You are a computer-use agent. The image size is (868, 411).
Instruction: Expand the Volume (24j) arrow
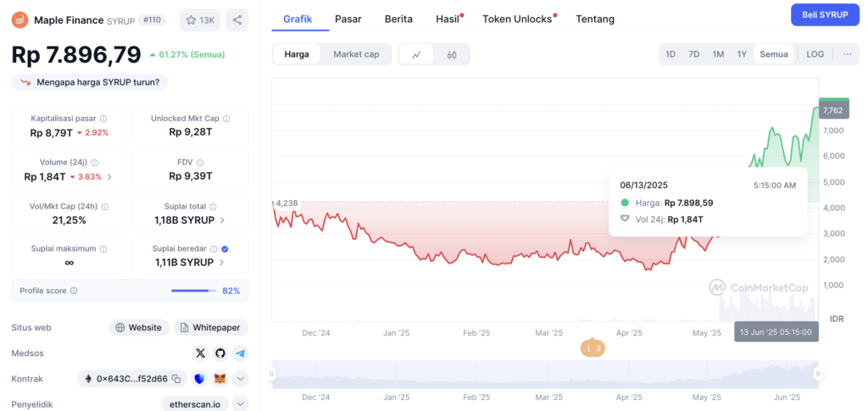tap(109, 177)
